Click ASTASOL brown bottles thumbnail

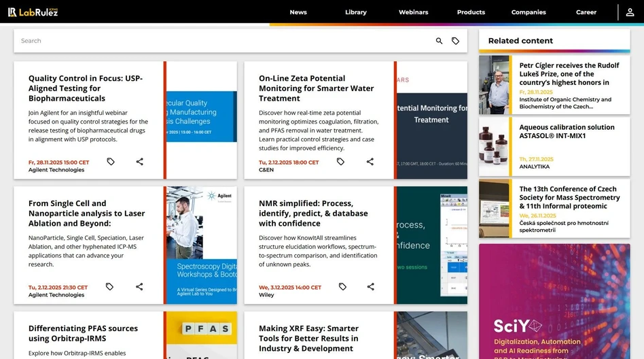(x=494, y=146)
